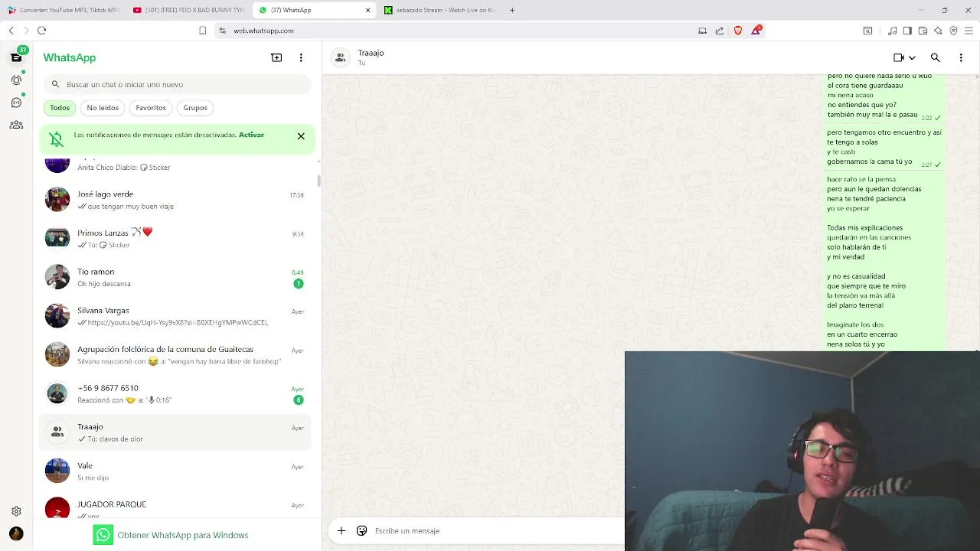Open Anita Chico Diablo sticker chat
The width and height of the screenshot is (980, 551).
click(176, 165)
